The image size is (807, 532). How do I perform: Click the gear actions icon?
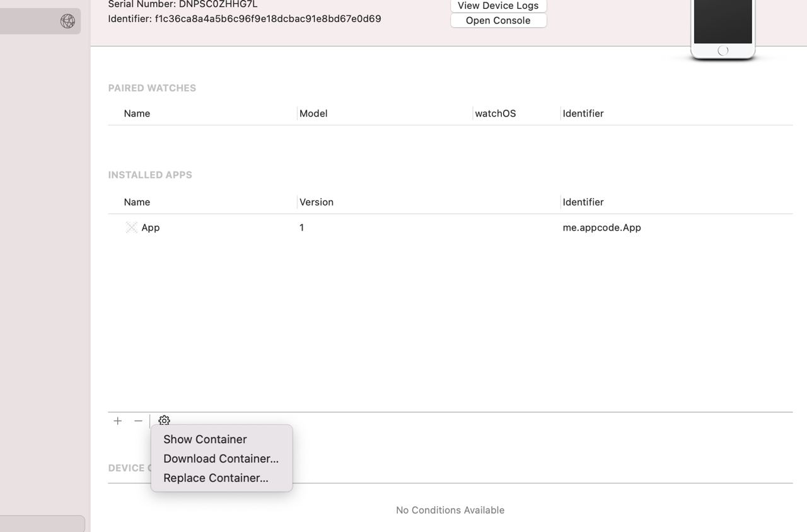(x=164, y=420)
